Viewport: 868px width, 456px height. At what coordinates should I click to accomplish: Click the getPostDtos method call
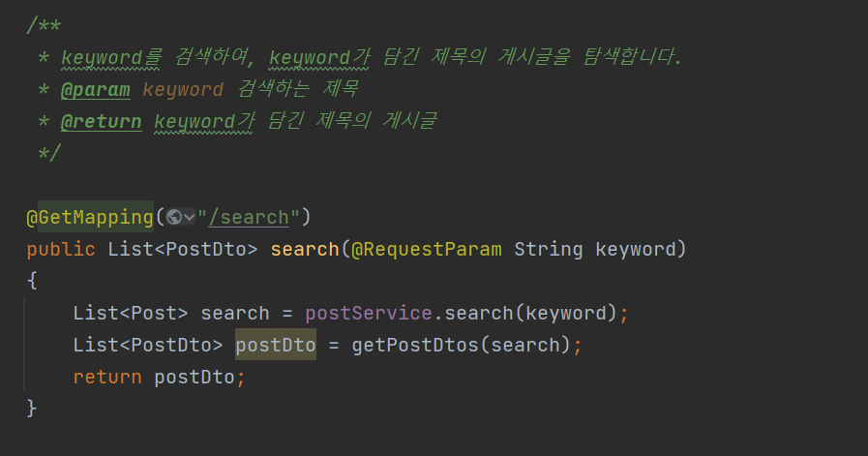click(x=415, y=345)
